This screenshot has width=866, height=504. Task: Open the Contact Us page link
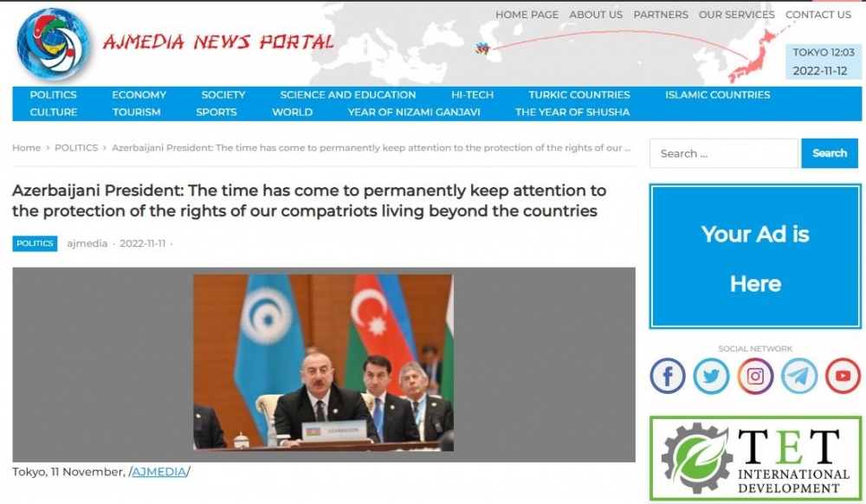[x=818, y=15]
